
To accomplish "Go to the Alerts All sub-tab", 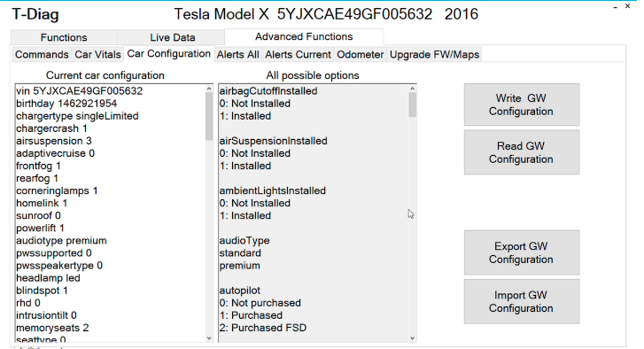I will point(237,55).
